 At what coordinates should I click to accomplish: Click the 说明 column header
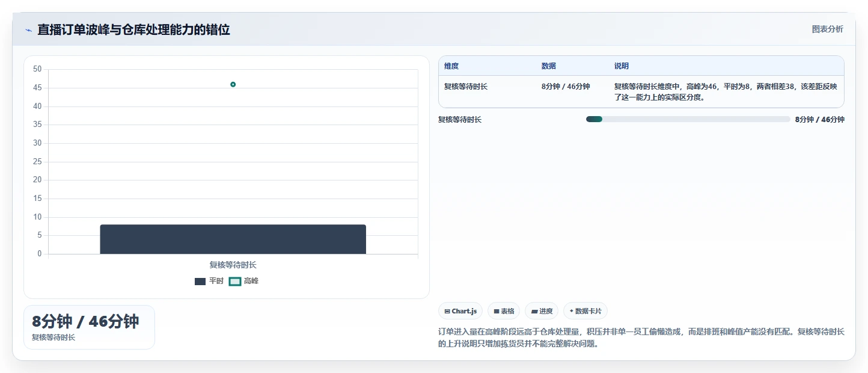click(x=622, y=66)
